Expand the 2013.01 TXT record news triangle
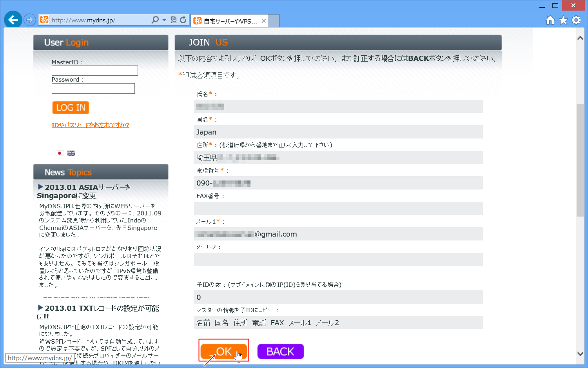This screenshot has height=368, width=588. (40, 308)
